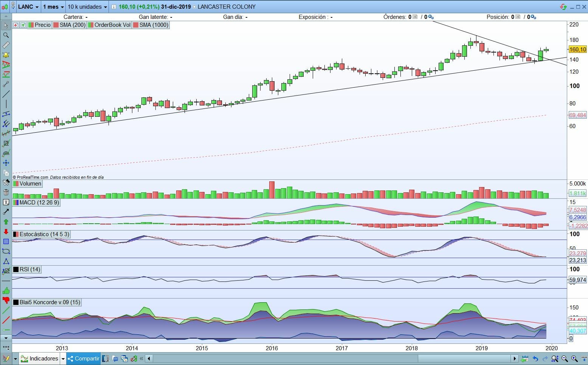Select the blue rectangle drawing tool
Viewport: 588px width, 365px height.
click(6, 241)
